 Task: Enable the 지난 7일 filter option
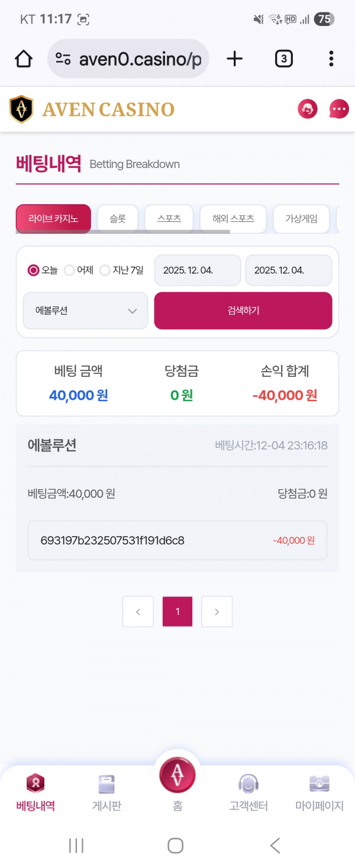[x=105, y=270]
